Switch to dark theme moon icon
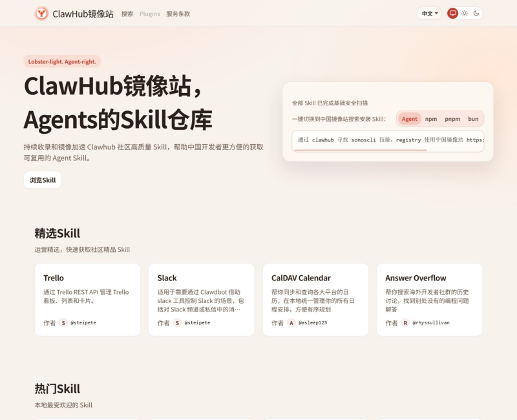The height and width of the screenshot is (420, 517). pyautogui.click(x=476, y=14)
